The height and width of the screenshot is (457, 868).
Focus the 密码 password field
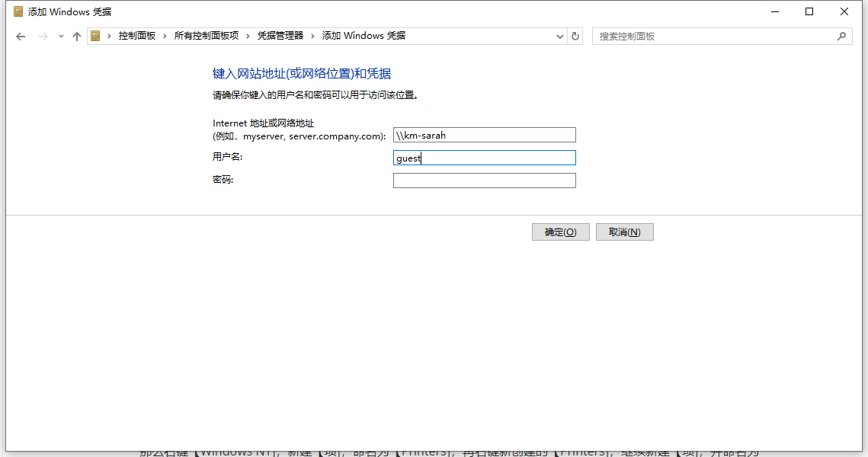tap(485, 181)
